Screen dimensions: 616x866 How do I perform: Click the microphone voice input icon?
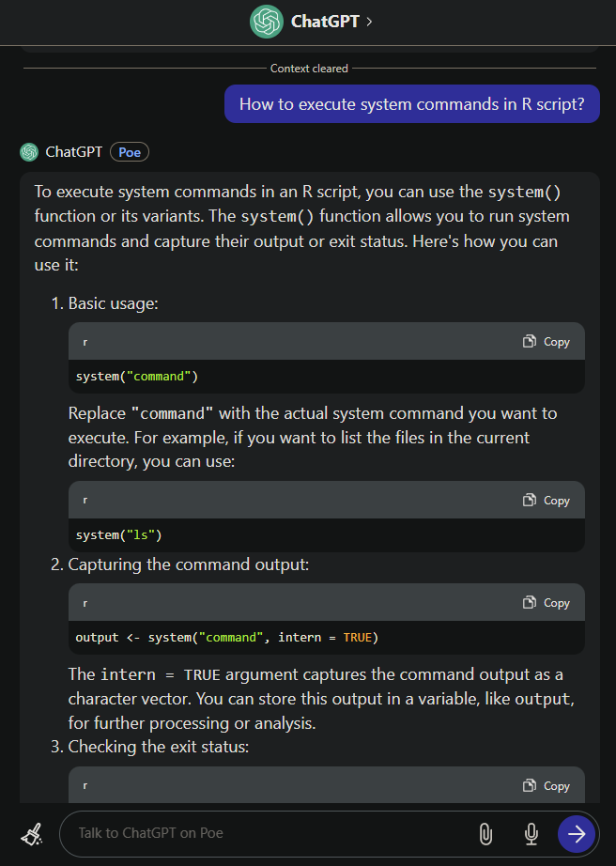(531, 834)
